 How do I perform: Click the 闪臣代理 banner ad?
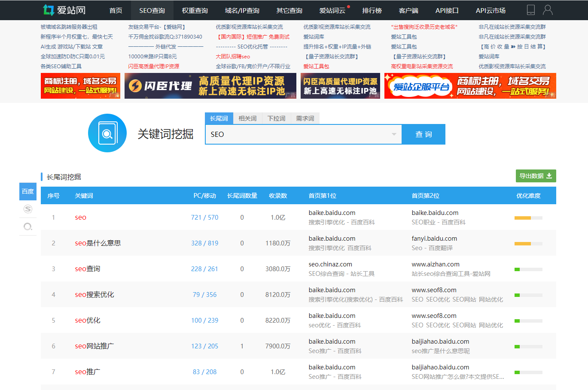coord(210,86)
